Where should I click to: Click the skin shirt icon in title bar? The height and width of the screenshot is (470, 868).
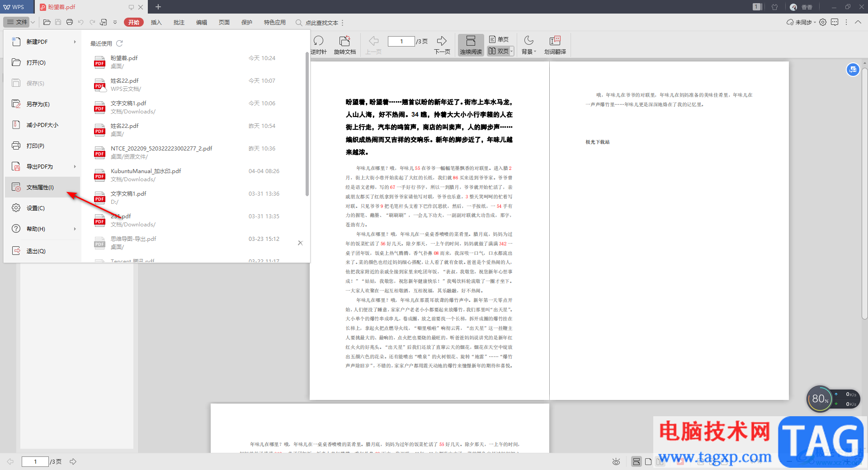click(x=775, y=7)
